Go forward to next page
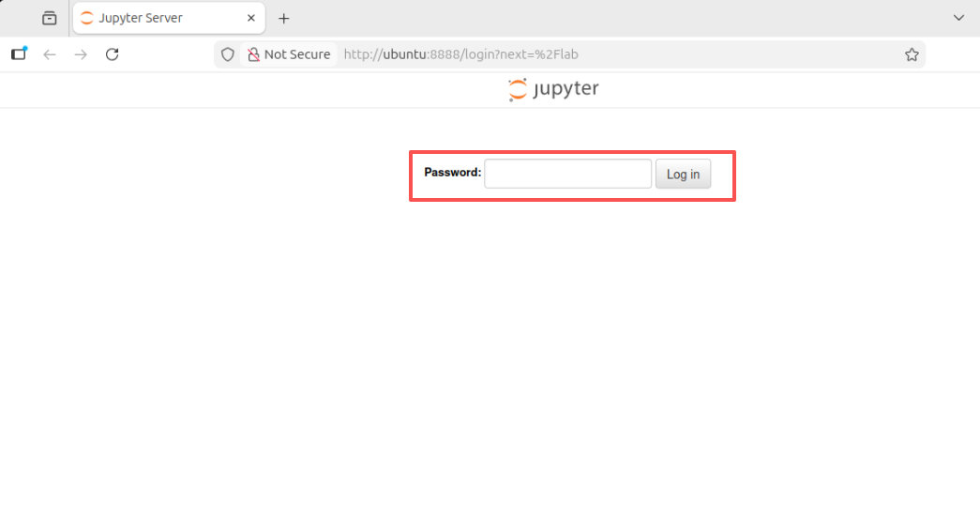 81,54
